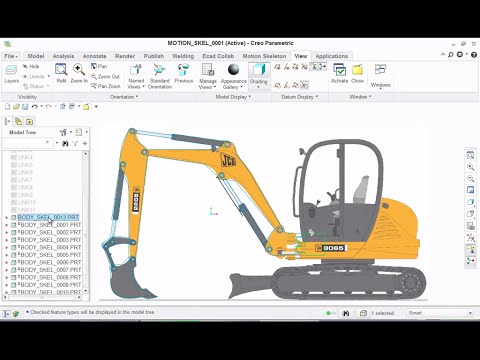Click the New file icon in quick access

pyautogui.click(x=7, y=107)
